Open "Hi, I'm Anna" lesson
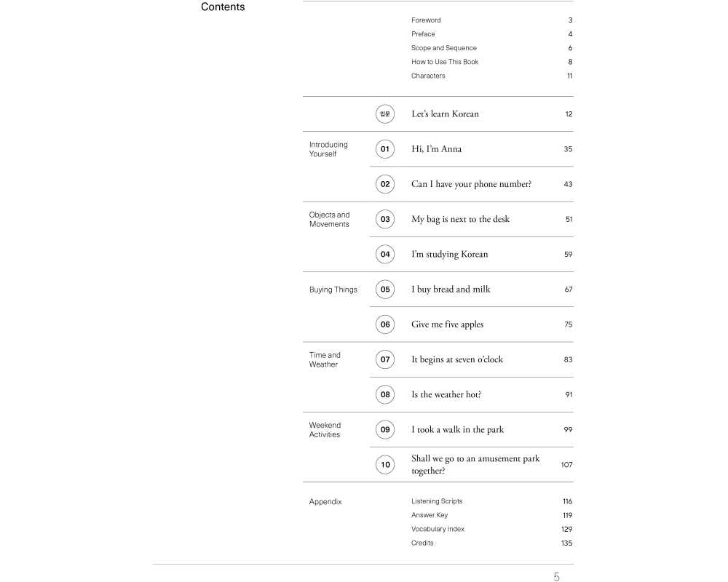 click(436, 149)
